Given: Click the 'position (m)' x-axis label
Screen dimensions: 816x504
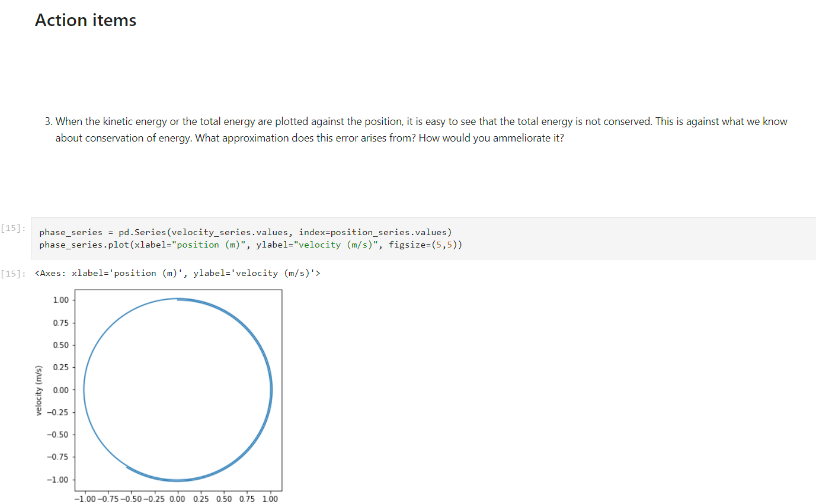Looking at the screenshot, I should coord(178,503).
